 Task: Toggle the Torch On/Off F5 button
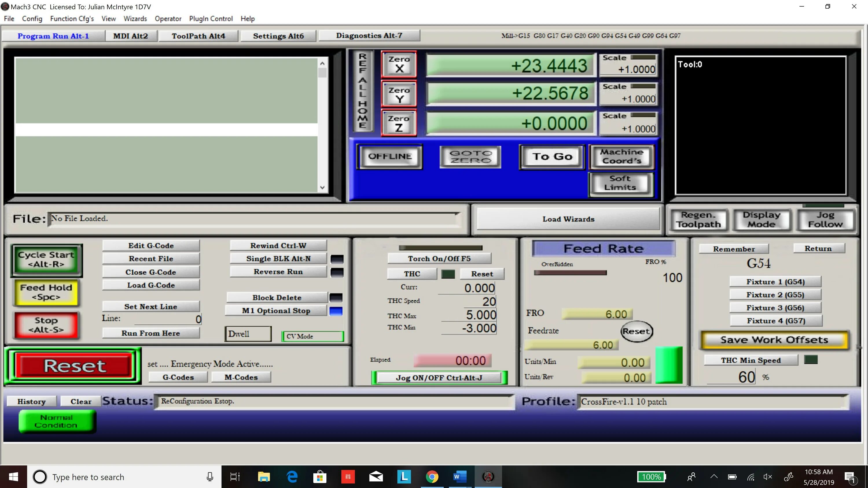[439, 258]
